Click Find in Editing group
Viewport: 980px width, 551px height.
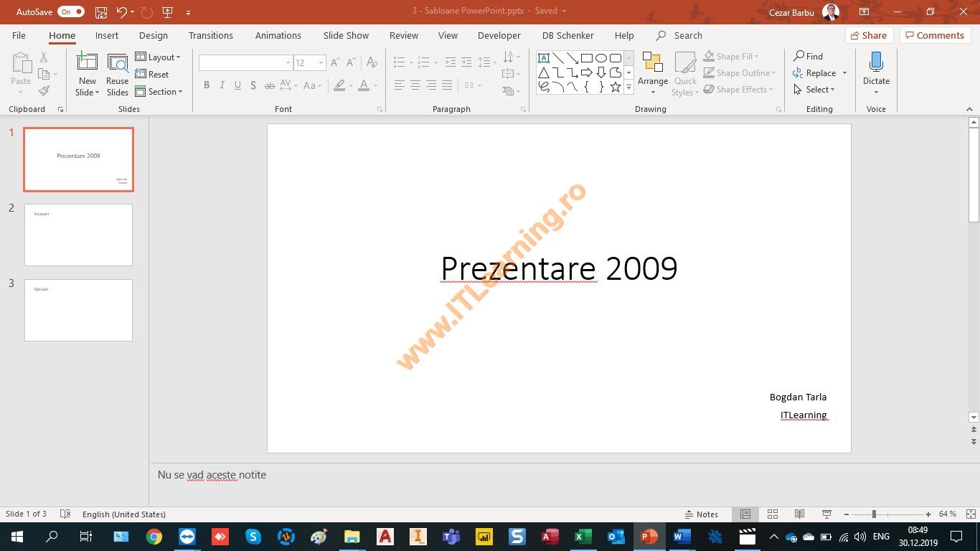pos(809,56)
